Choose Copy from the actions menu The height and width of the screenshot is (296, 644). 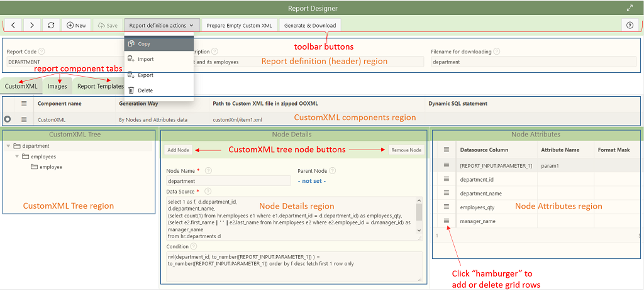click(159, 43)
